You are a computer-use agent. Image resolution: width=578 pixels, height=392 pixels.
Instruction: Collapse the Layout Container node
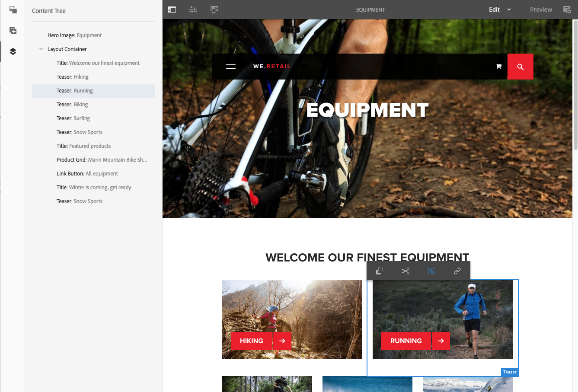tap(41, 49)
